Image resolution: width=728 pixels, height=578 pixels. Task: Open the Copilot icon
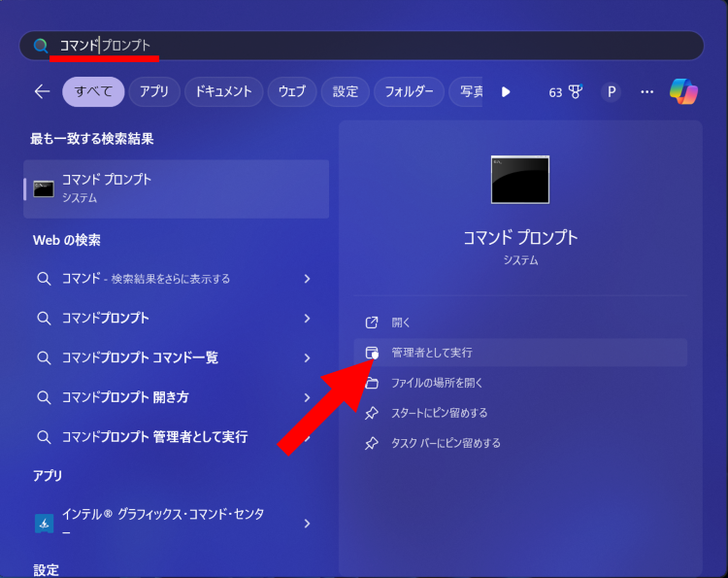pyautogui.click(x=683, y=91)
